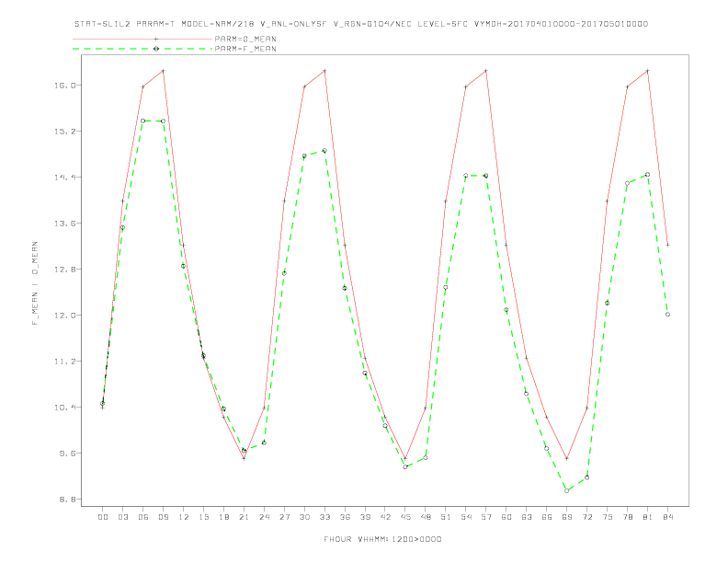Click x-axis tick label 57
The image size is (728, 563).
pyautogui.click(x=486, y=517)
